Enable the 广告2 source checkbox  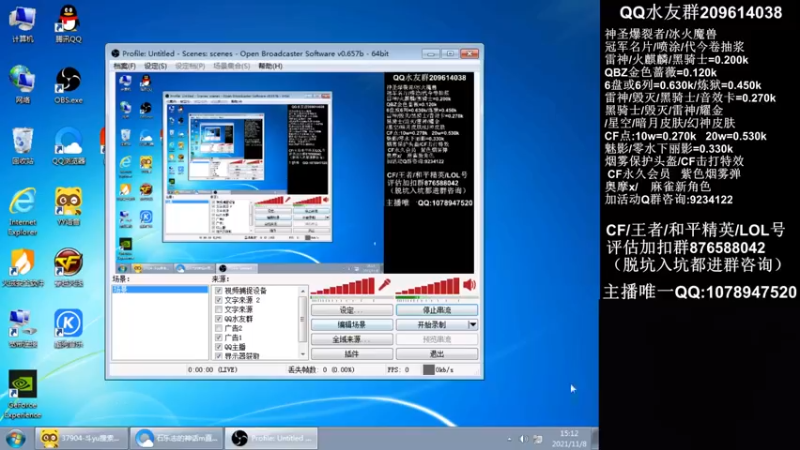coord(219,328)
